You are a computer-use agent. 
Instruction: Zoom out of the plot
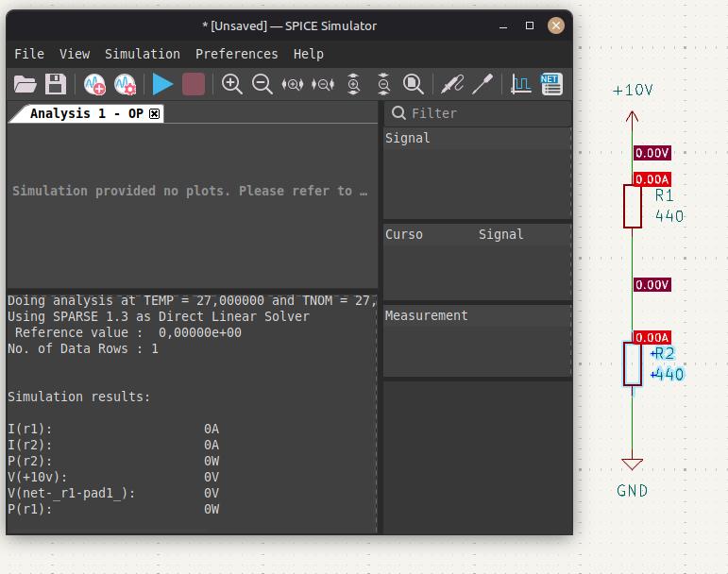(x=262, y=84)
